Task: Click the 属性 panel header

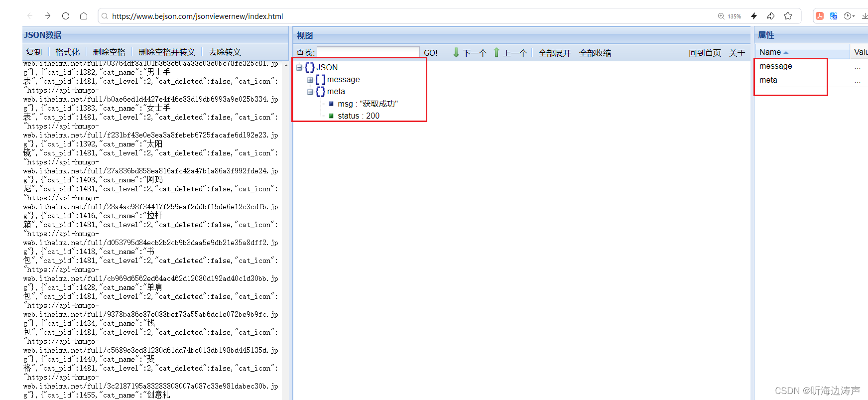Action: (811, 35)
